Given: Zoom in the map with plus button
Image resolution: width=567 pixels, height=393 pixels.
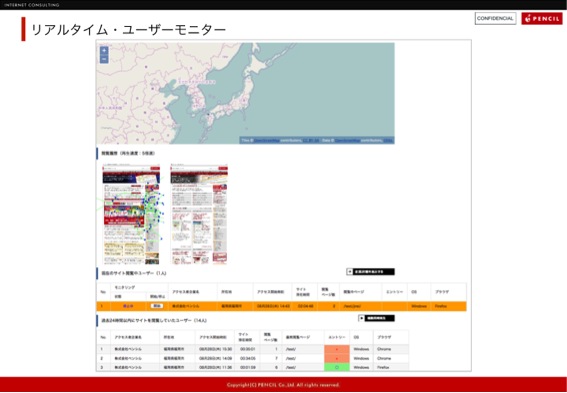Looking at the screenshot, I should tap(104, 51).
